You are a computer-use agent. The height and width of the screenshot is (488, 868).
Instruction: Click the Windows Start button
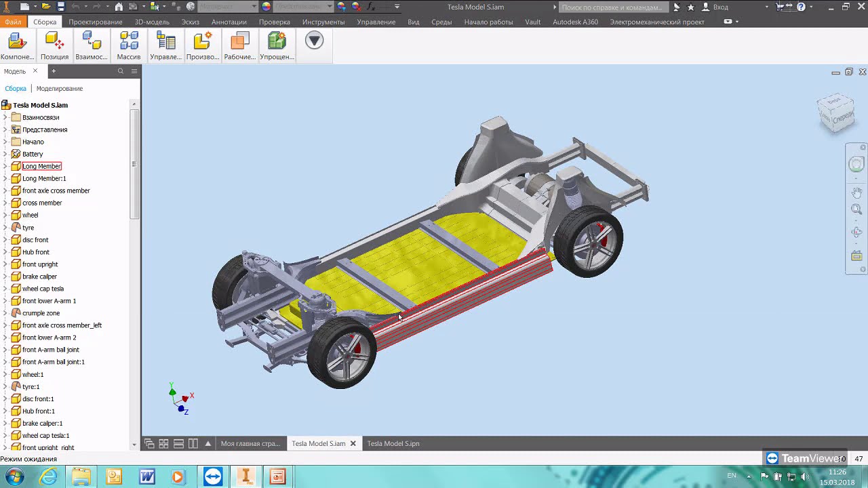[14, 476]
